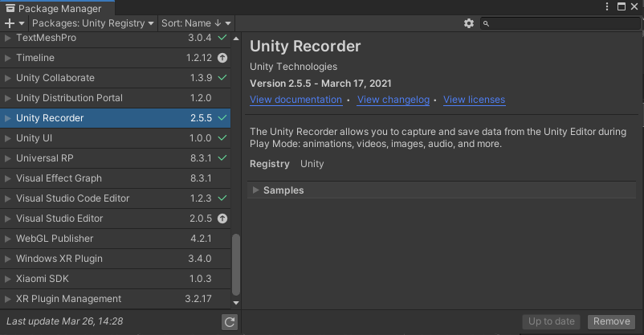Expand the Visual Studio Code Editor row
Image resolution: width=644 pixels, height=335 pixels.
[7, 198]
